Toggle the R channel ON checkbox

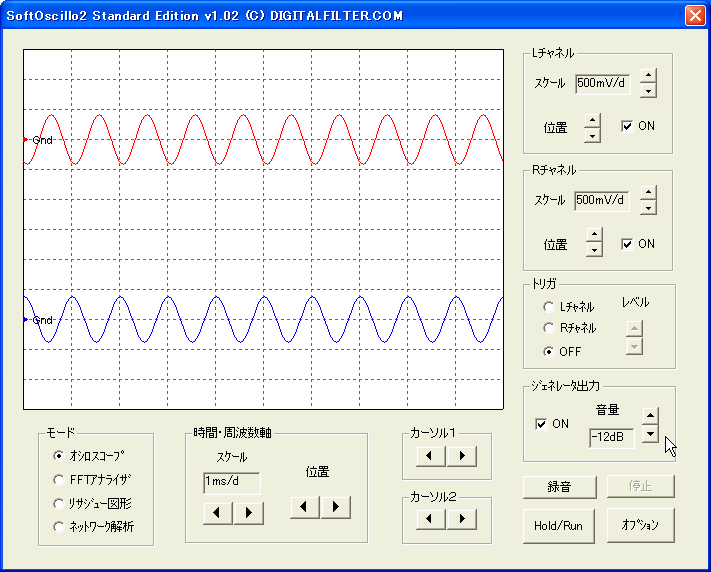[x=627, y=244]
